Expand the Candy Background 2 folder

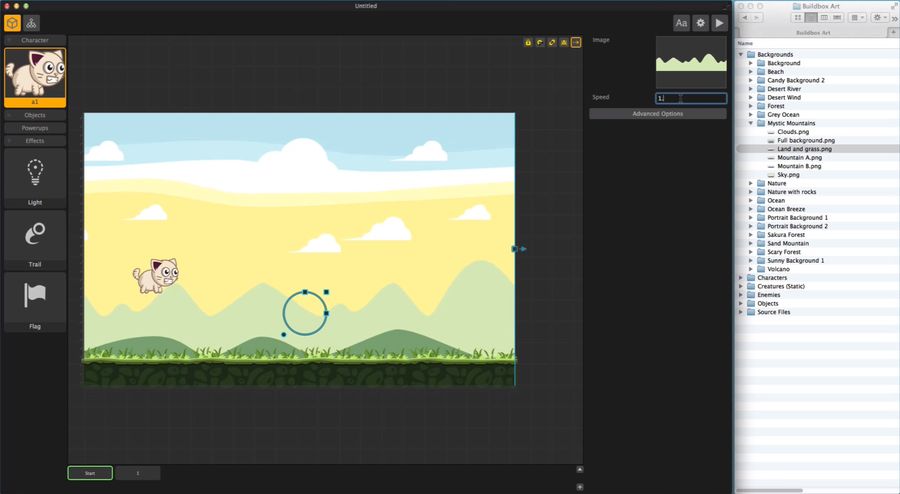[x=750, y=80]
